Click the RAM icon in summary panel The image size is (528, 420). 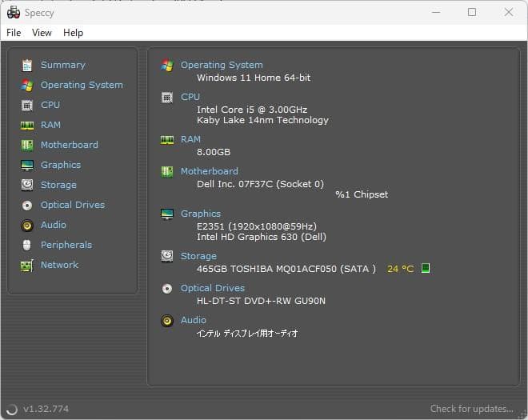[167, 140]
